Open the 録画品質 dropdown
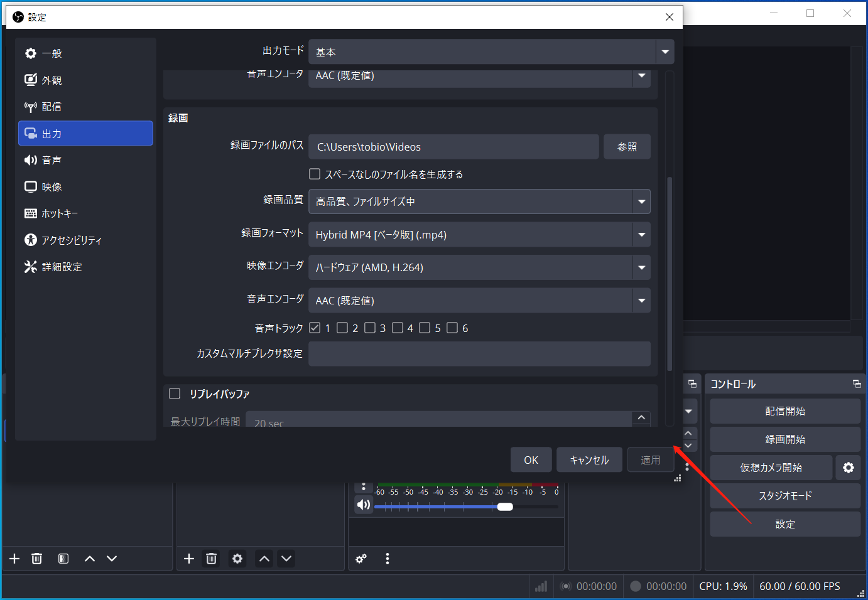The width and height of the screenshot is (868, 600). coord(641,201)
